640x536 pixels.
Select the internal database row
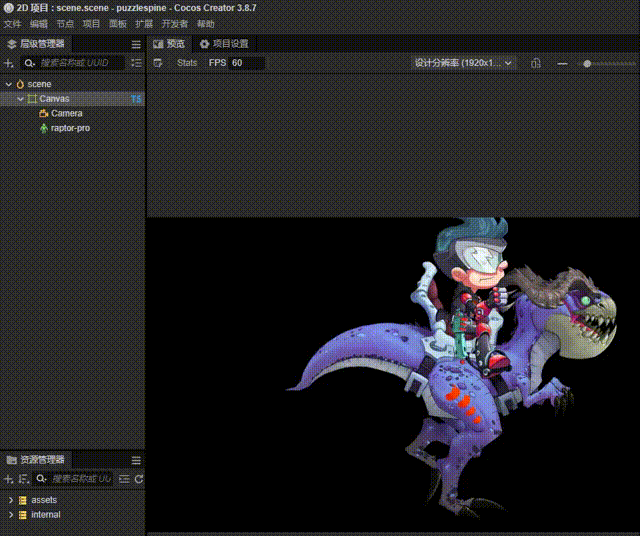[x=72, y=515]
